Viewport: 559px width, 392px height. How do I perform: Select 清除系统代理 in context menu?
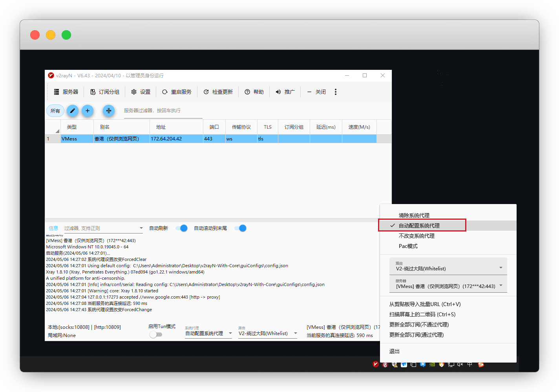tap(414, 215)
